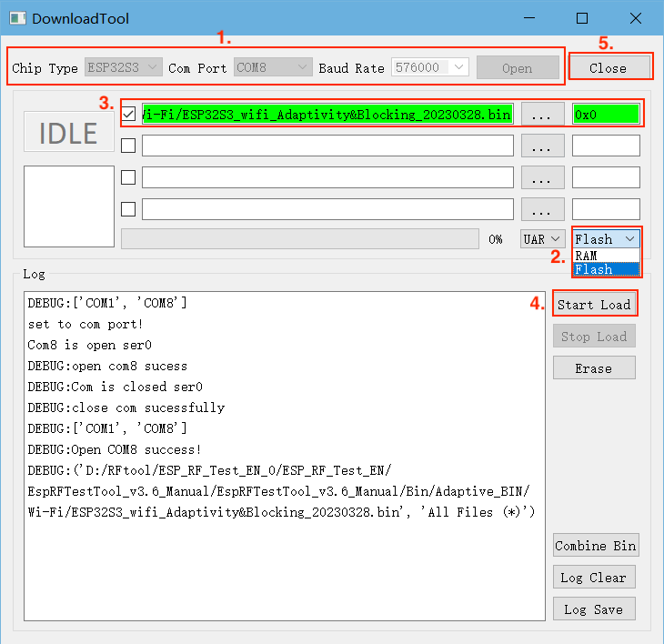Image resolution: width=664 pixels, height=644 pixels.
Task: Tick the third file row checkbox
Action: 129,177
